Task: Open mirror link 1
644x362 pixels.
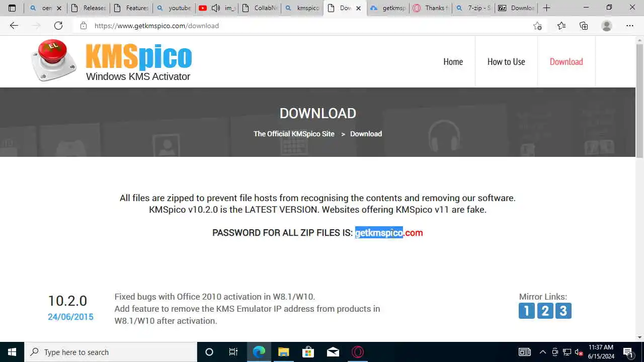Action: click(527, 311)
